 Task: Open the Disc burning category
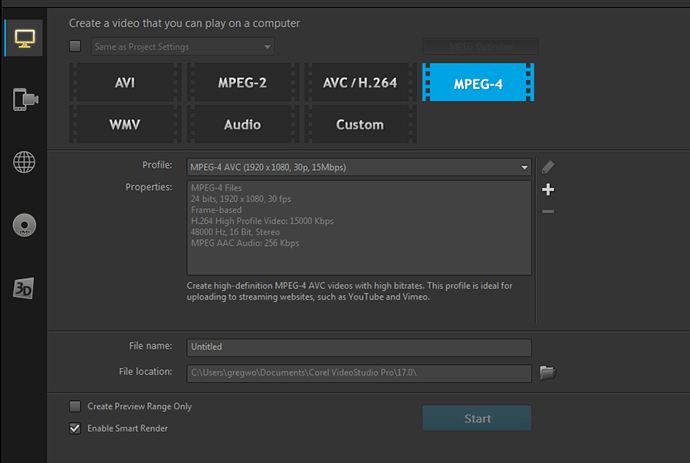(x=24, y=225)
